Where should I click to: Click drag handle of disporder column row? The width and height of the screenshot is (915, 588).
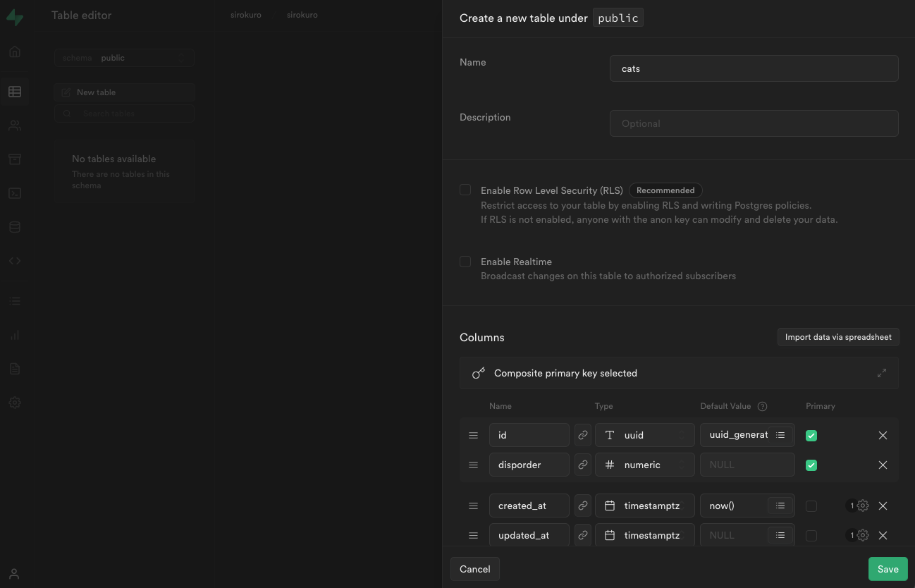474,465
